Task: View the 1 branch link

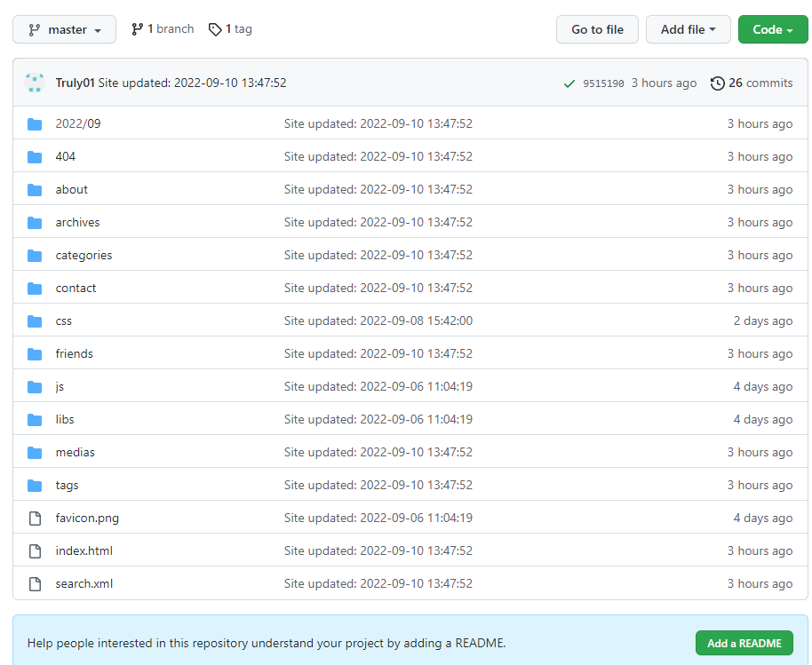Action: (x=163, y=29)
